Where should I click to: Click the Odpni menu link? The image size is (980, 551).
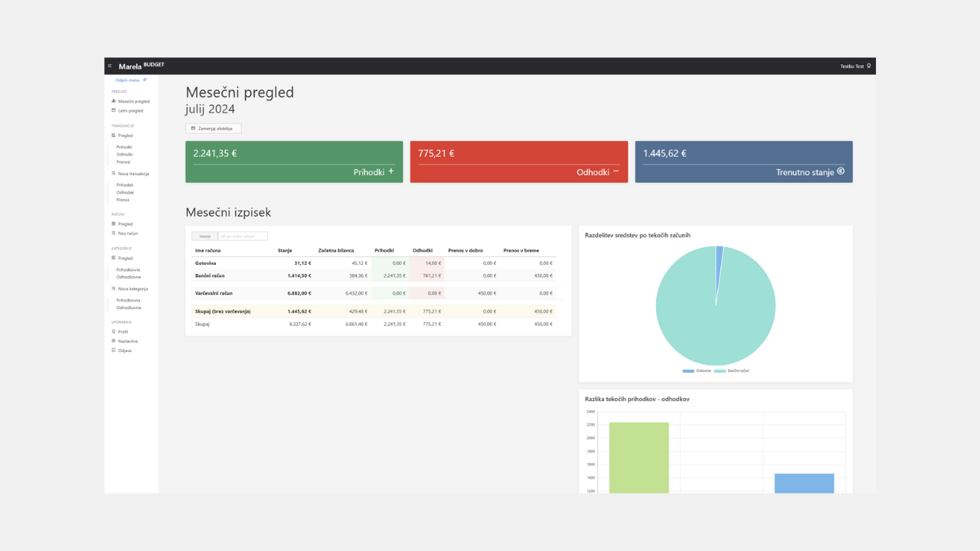[128, 80]
